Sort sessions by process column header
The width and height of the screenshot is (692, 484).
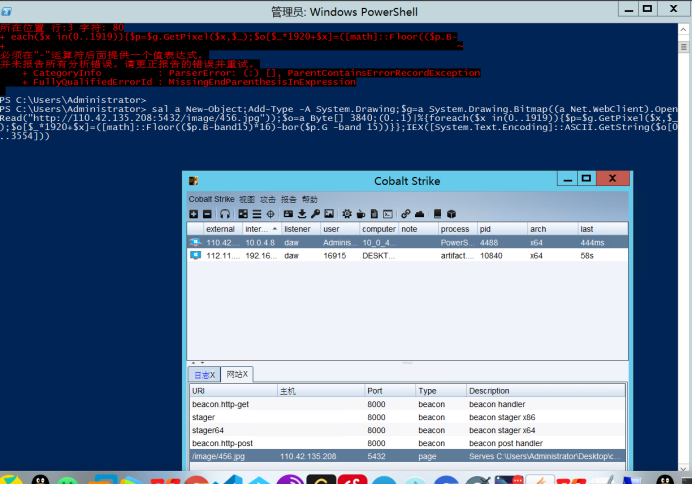point(457,229)
